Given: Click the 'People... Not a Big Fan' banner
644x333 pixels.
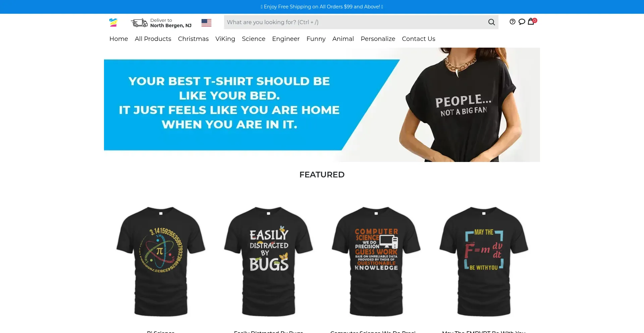Looking at the screenshot, I should [x=322, y=105].
